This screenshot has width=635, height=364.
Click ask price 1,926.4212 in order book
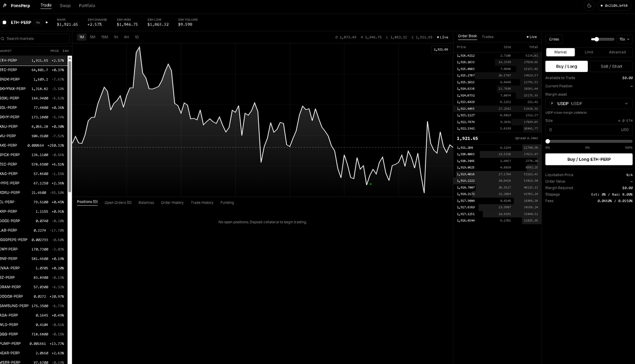click(466, 56)
